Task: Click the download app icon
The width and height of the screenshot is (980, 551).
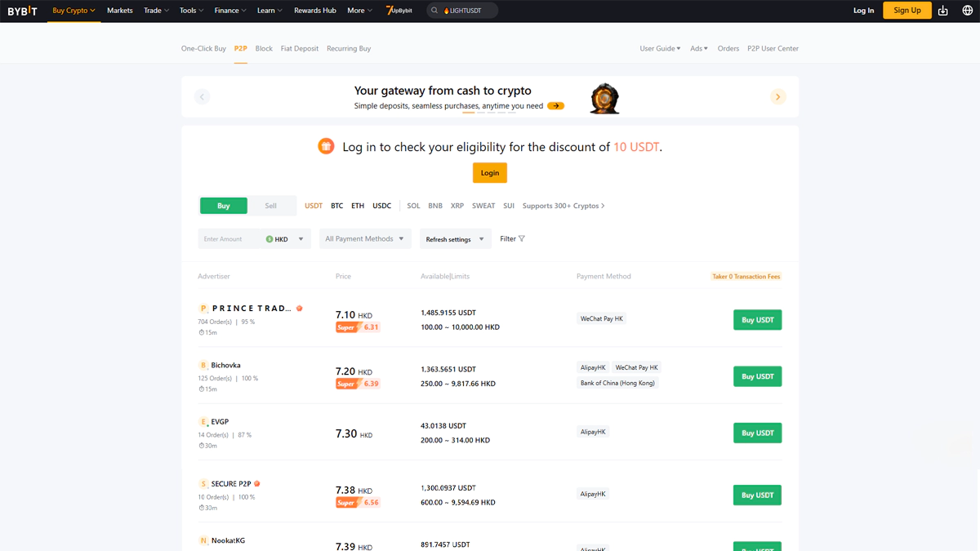Action: [943, 11]
